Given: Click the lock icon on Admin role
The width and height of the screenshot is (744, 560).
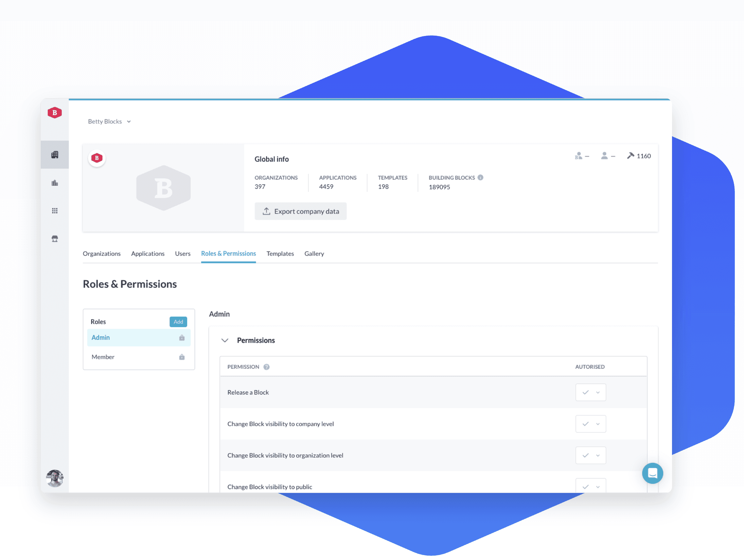Looking at the screenshot, I should 182,338.
